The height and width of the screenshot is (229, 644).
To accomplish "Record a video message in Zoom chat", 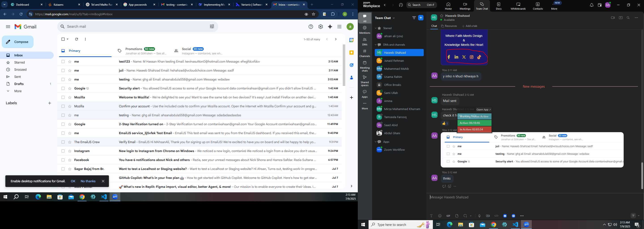I will point(488,216).
